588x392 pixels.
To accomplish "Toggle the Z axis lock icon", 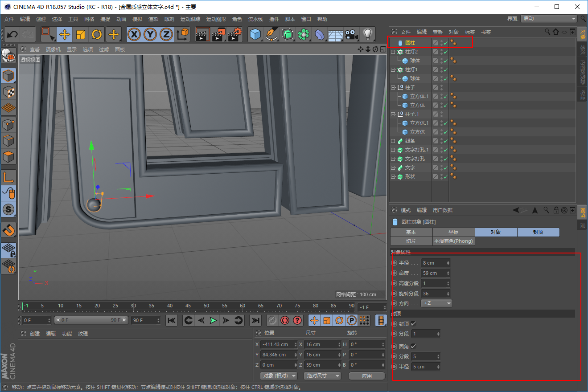I will 166,34.
